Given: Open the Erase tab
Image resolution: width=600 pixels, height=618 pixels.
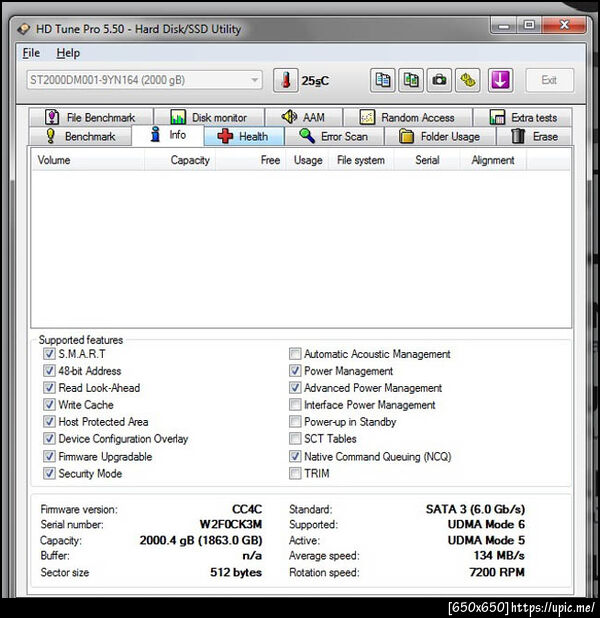Looking at the screenshot, I should pyautogui.click(x=535, y=136).
